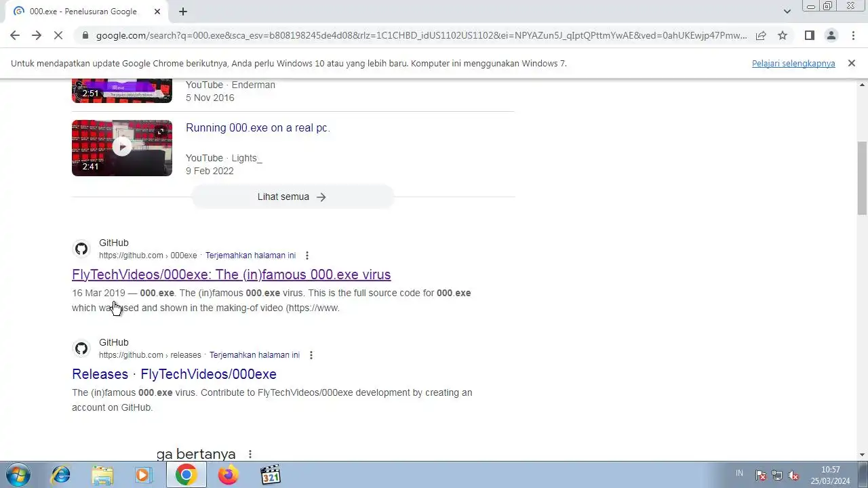Screen dimensions: 868x488
Task: Dismiss the Chrome update notification bar
Action: pyautogui.click(x=852, y=63)
